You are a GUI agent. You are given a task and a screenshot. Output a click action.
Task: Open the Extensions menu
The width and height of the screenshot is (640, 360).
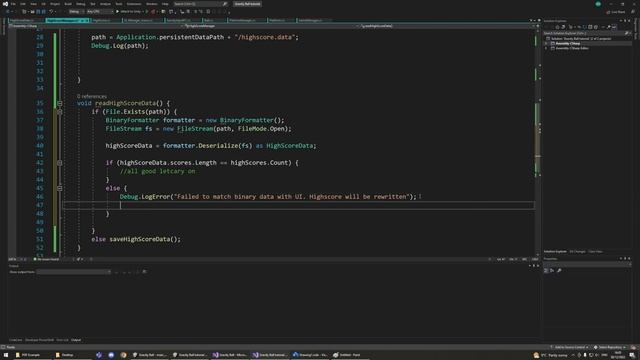click(x=134, y=4)
